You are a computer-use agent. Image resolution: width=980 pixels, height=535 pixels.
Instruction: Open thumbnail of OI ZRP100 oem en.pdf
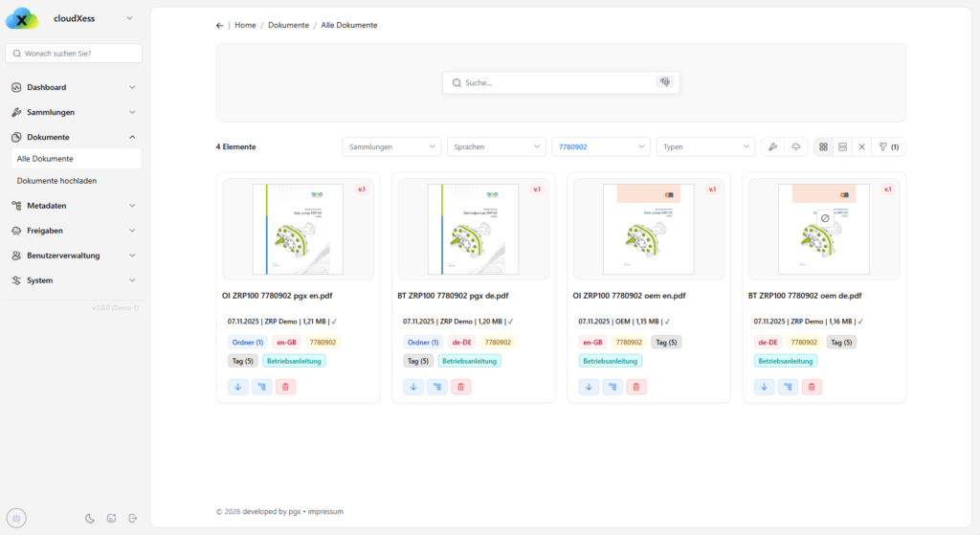pyautogui.click(x=649, y=230)
